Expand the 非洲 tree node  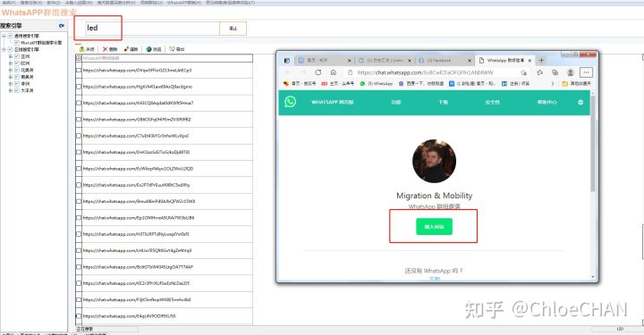10,84
